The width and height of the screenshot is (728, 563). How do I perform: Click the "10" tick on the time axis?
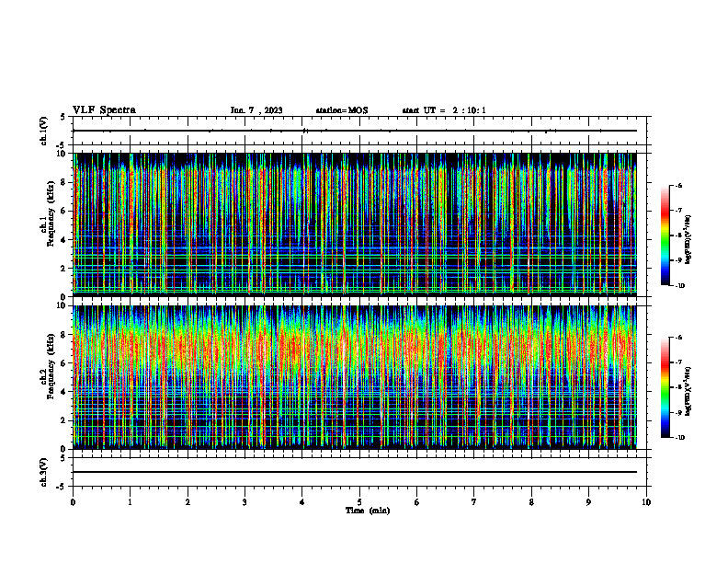646,502
